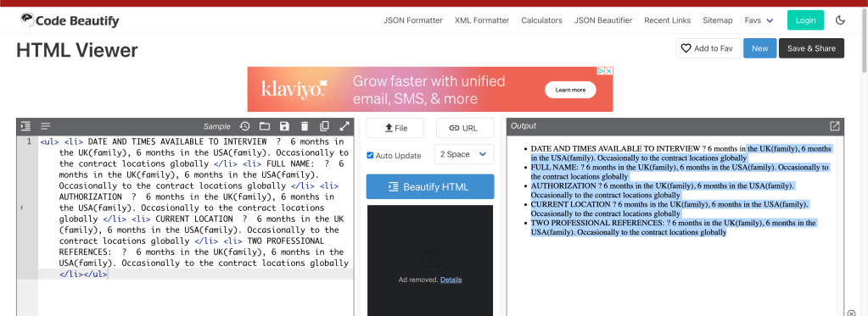The image size is (868, 316).
Task: Open Recent Links page
Action: tap(667, 20)
